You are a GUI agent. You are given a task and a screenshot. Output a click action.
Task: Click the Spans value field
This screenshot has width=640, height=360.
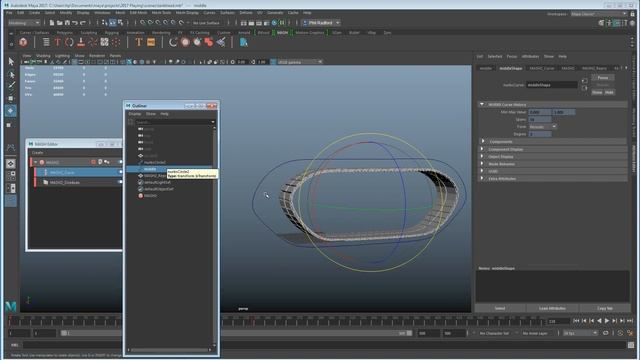[x=540, y=120]
